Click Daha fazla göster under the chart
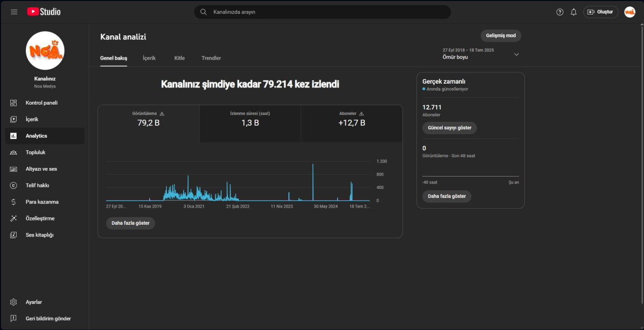Screen dimensions: 644x330 (x=130, y=223)
